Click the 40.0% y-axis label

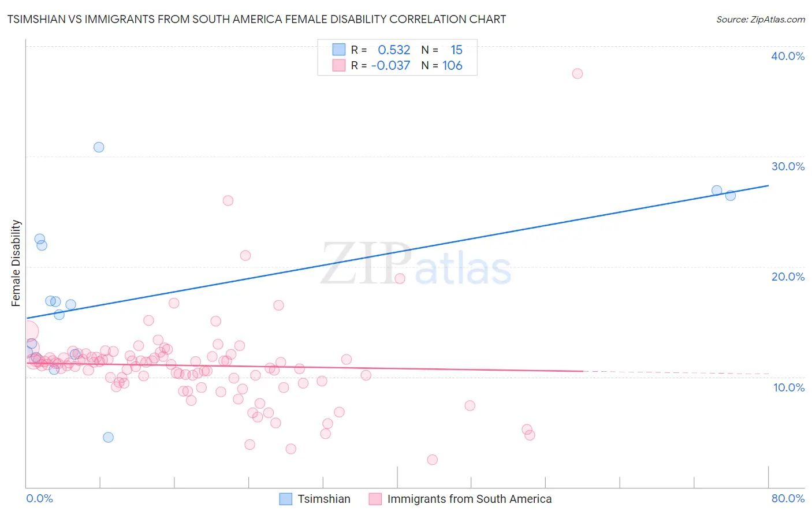(x=788, y=56)
